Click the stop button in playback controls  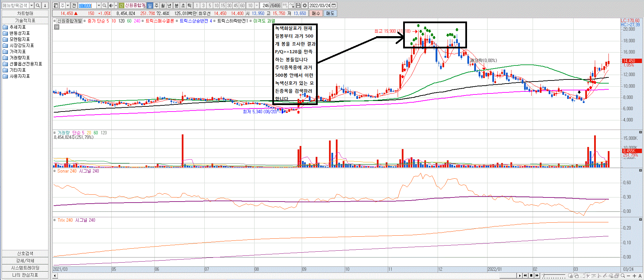531,276
